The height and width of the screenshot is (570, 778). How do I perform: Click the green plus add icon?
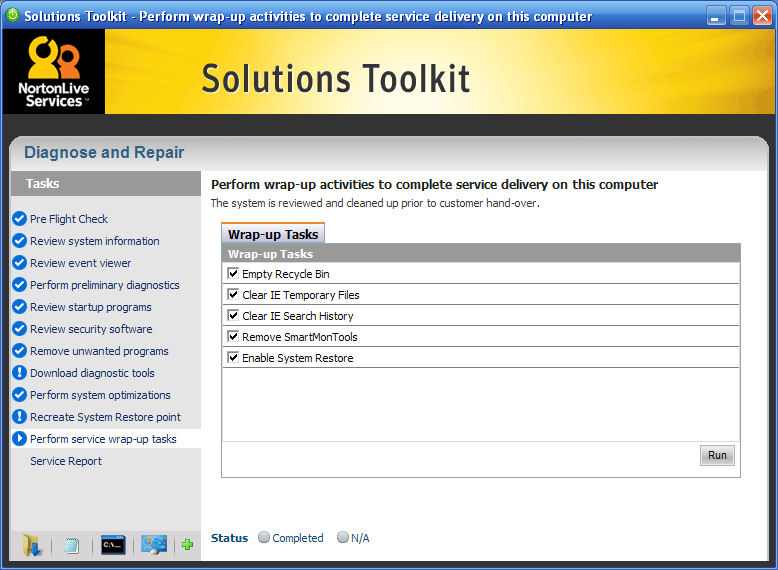(x=187, y=545)
